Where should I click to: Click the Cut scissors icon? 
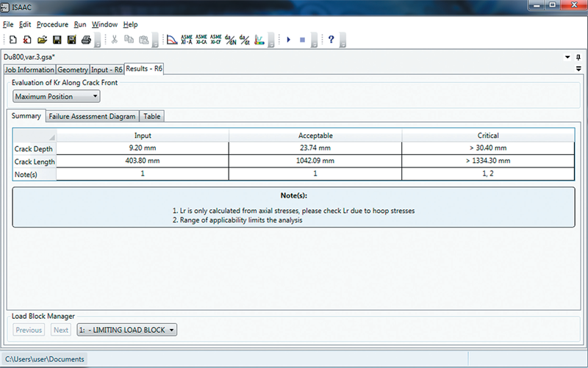(115, 40)
